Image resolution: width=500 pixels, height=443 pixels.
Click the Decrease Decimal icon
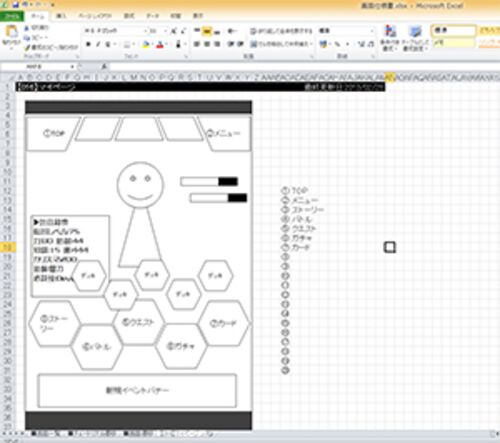(371, 44)
